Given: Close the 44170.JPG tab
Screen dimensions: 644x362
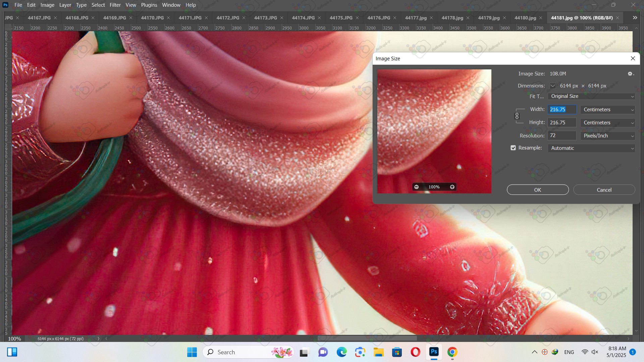Looking at the screenshot, I should (x=168, y=18).
